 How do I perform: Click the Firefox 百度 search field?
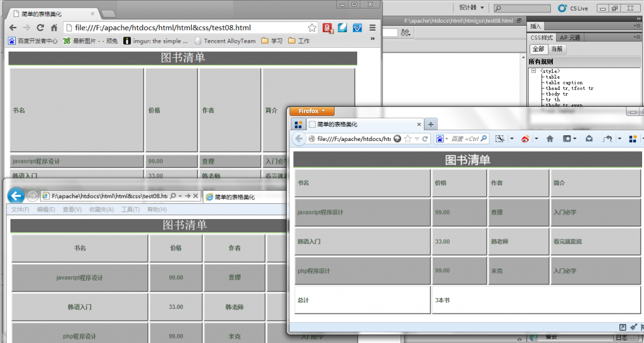pyautogui.click(x=465, y=139)
